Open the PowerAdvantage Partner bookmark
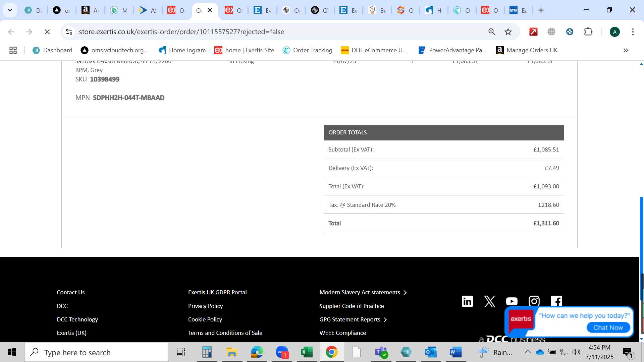This screenshot has height=362, width=644. point(452,50)
